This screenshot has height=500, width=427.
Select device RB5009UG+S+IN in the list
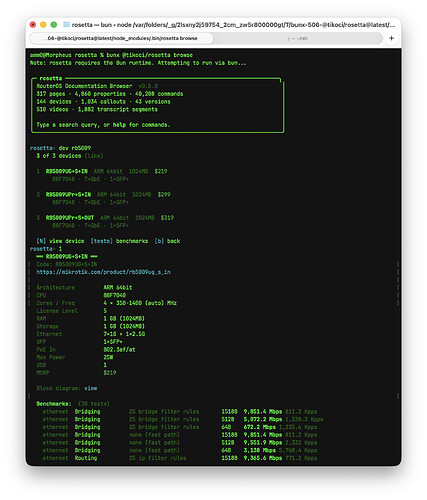(x=67, y=171)
